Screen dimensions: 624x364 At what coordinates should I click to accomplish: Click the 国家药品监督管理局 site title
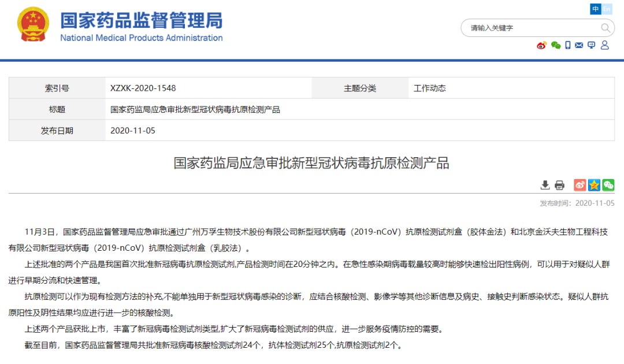141,20
